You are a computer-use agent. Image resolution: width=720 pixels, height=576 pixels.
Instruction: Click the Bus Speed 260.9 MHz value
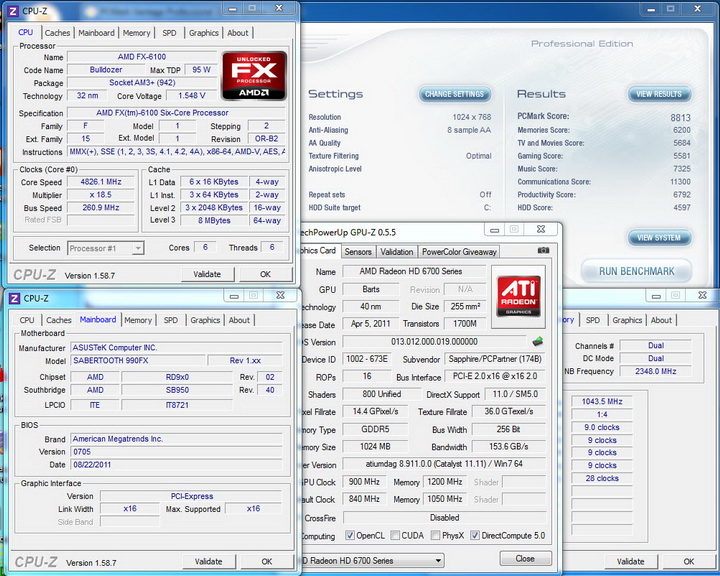101,208
